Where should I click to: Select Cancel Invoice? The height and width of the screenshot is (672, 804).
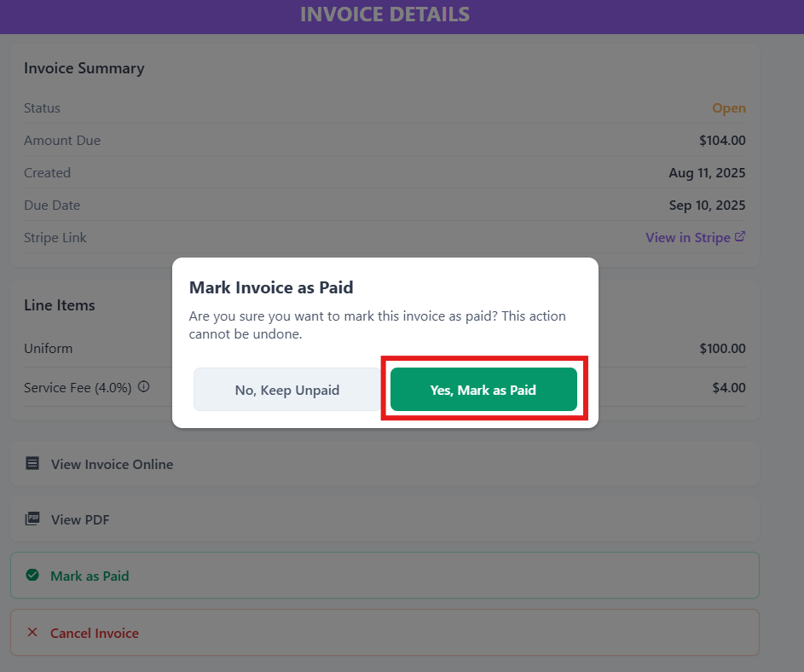pyautogui.click(x=385, y=633)
